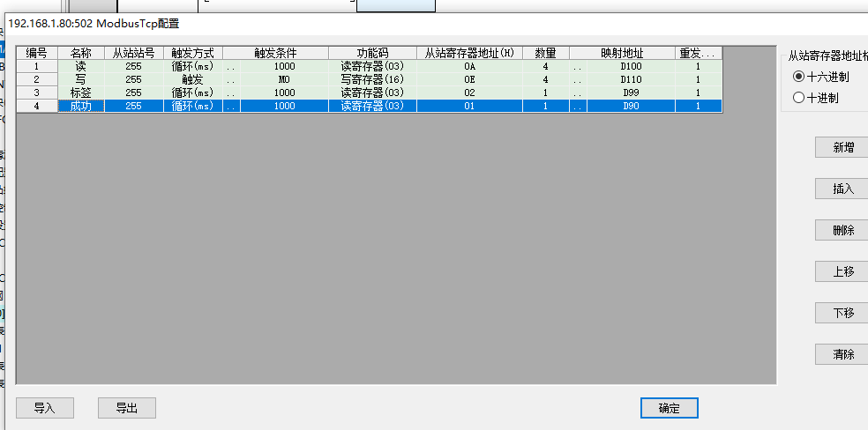Screen dimensions: 868x430
Task: Click the 导入 (Import) button
Action: [45, 408]
